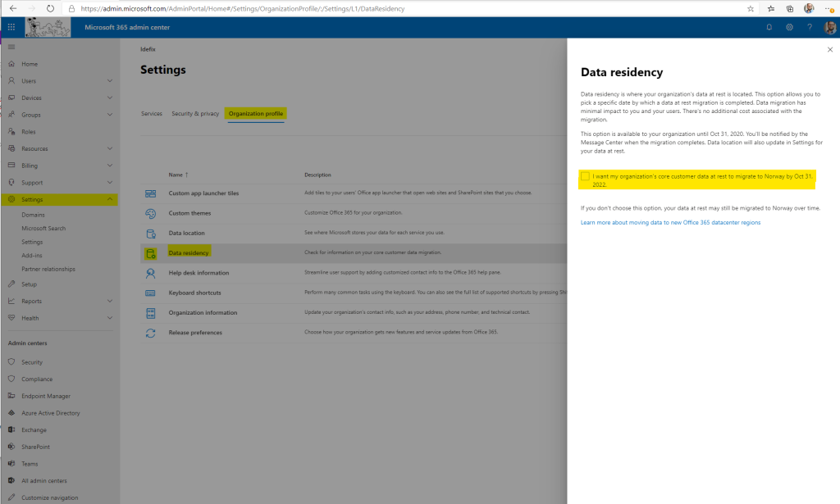The image size is (840, 504).
Task: Click the Organization information icon
Action: pos(151,312)
